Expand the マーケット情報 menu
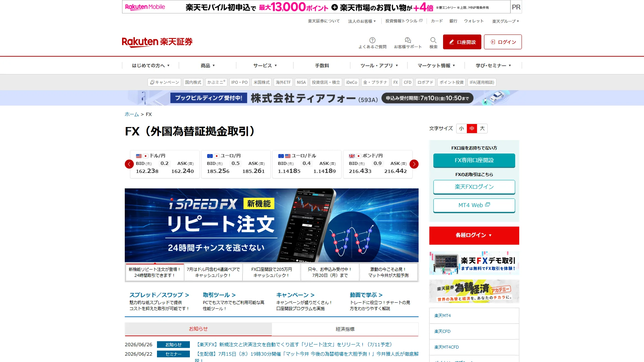The image size is (644, 362). [436, 65]
